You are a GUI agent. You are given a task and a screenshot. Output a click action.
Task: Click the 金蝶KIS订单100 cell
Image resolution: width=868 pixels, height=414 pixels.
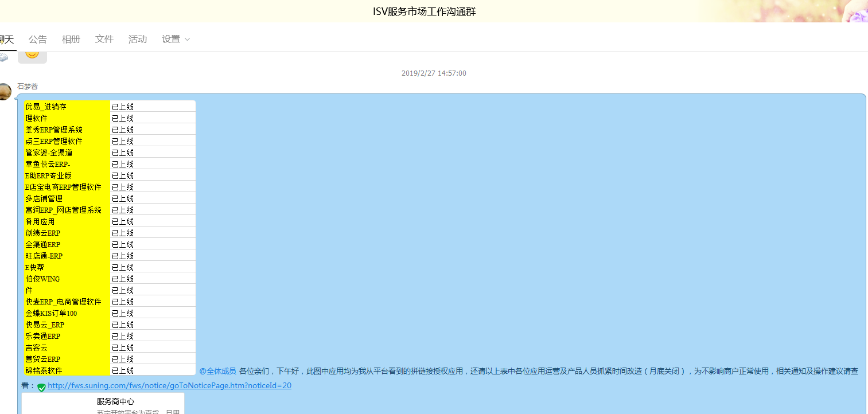[67, 313]
